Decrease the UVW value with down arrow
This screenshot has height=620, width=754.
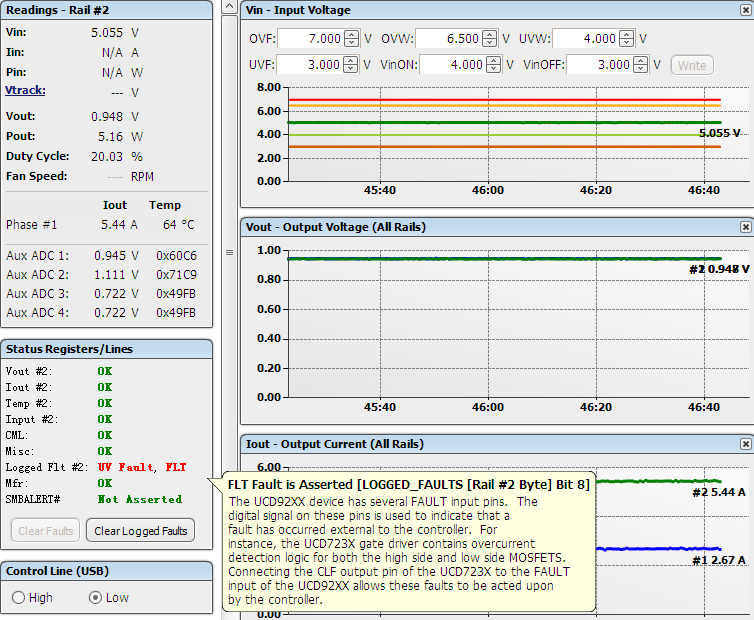tap(627, 42)
